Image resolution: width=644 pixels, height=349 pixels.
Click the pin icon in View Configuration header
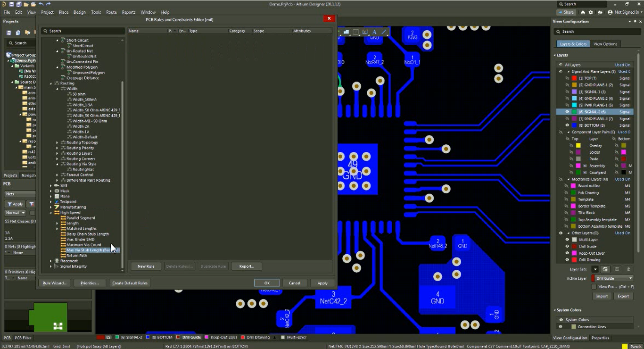point(635,21)
